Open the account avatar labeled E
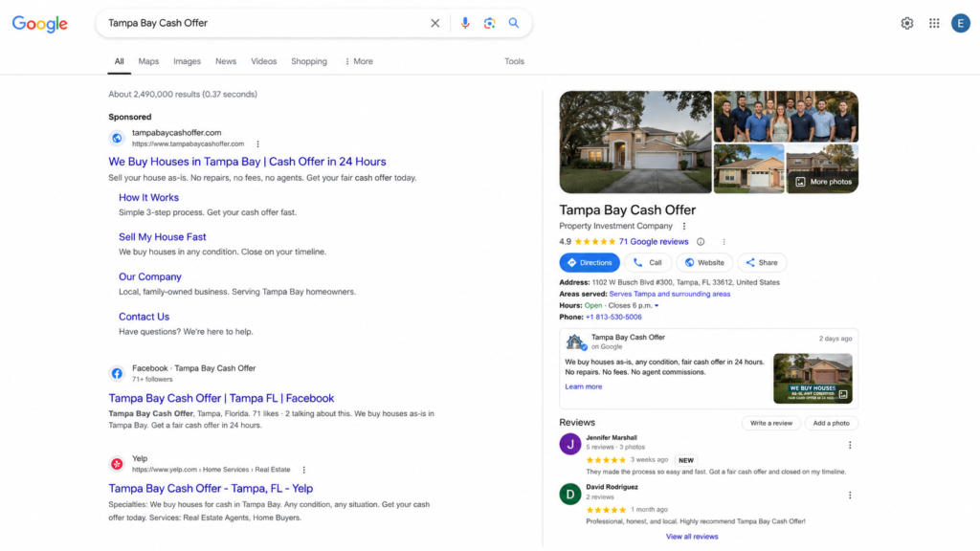This screenshot has height=551, width=980. pyautogui.click(x=961, y=23)
